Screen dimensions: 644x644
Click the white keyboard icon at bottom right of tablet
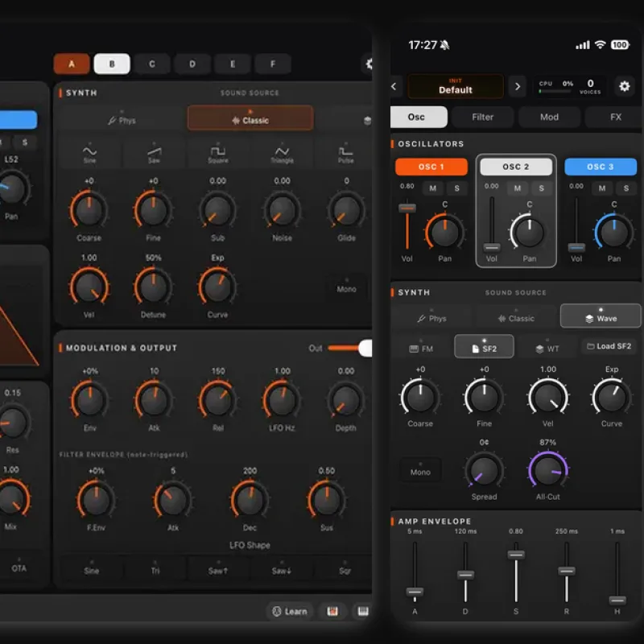click(363, 612)
